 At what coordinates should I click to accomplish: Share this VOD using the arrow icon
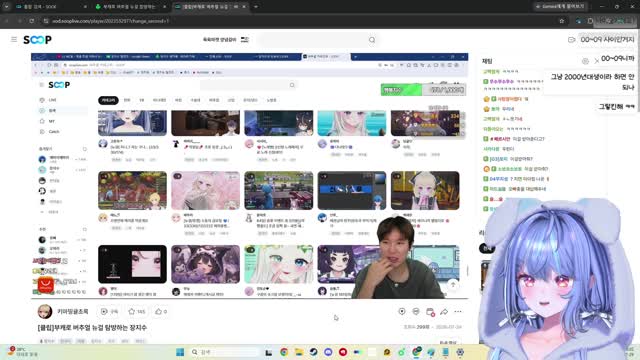pyautogui.click(x=444, y=312)
